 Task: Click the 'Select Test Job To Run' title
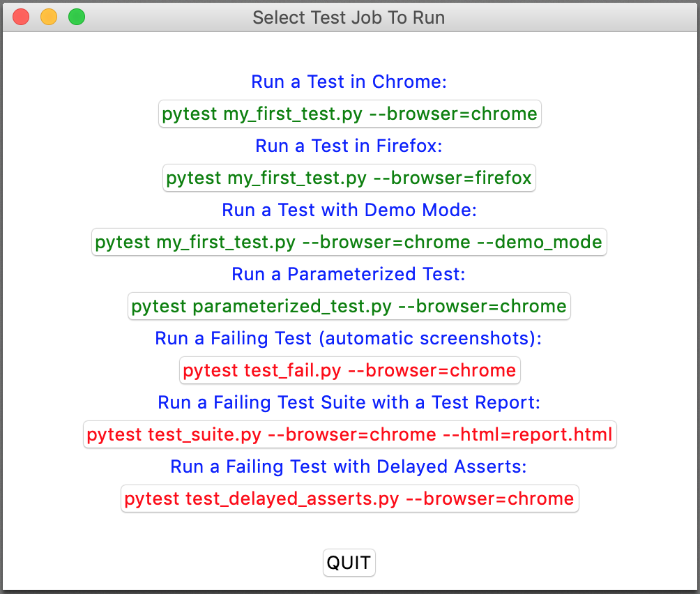pyautogui.click(x=349, y=17)
